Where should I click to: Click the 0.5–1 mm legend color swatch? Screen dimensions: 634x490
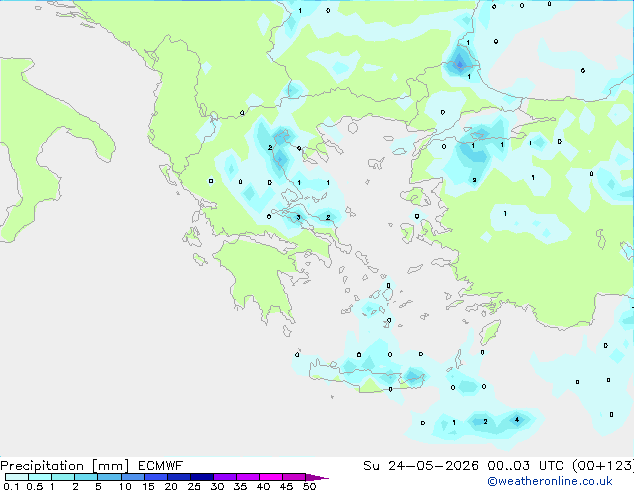[x=40, y=477]
